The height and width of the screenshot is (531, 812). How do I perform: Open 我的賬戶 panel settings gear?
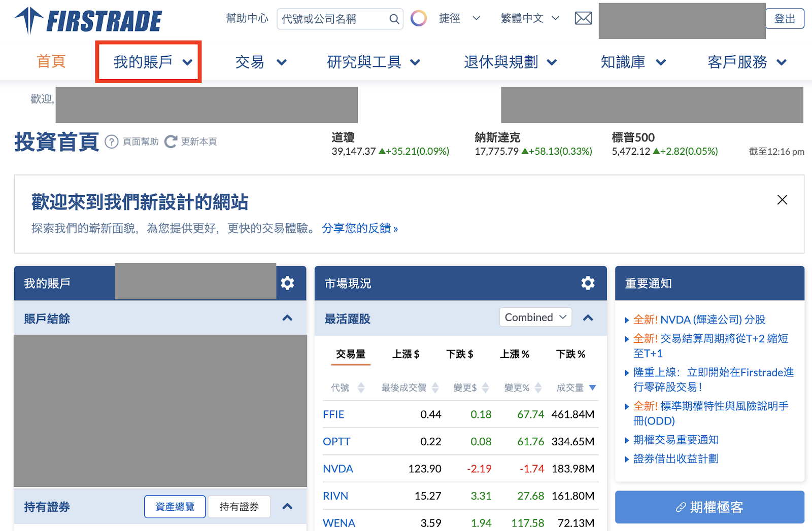[287, 283]
